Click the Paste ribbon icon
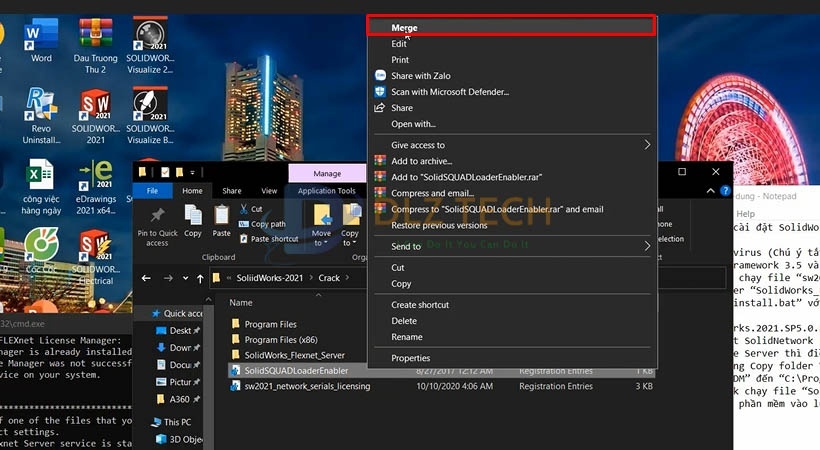 [221, 221]
